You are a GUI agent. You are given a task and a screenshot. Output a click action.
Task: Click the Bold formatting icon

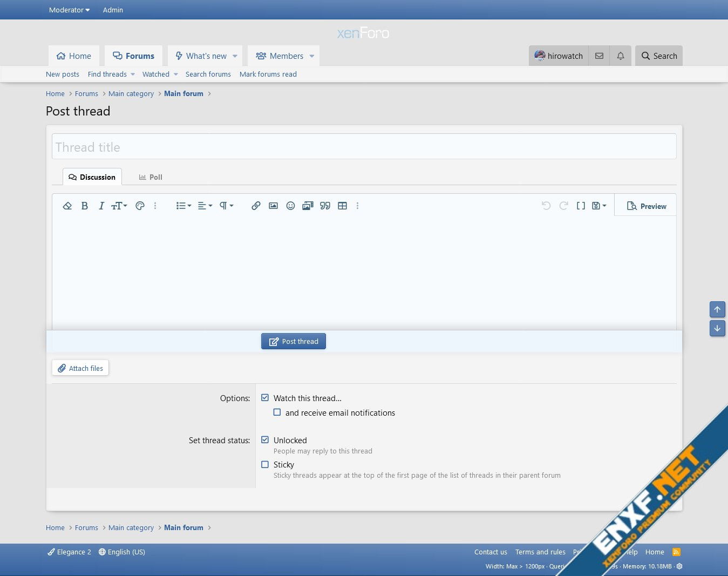tap(85, 206)
